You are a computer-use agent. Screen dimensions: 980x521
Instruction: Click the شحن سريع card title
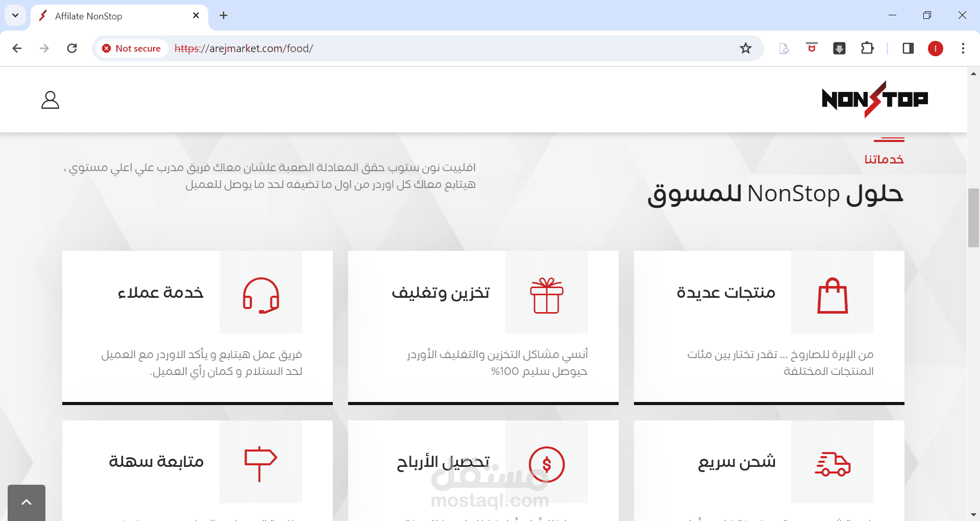tap(737, 462)
